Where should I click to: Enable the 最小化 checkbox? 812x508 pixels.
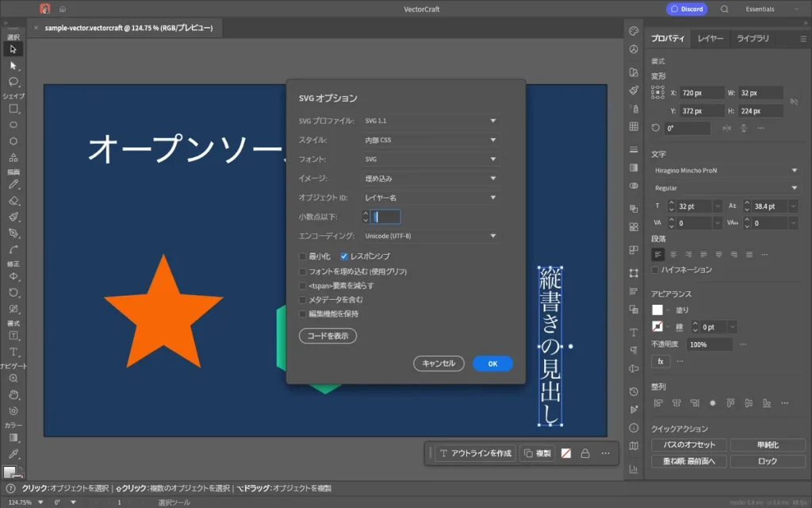click(302, 256)
